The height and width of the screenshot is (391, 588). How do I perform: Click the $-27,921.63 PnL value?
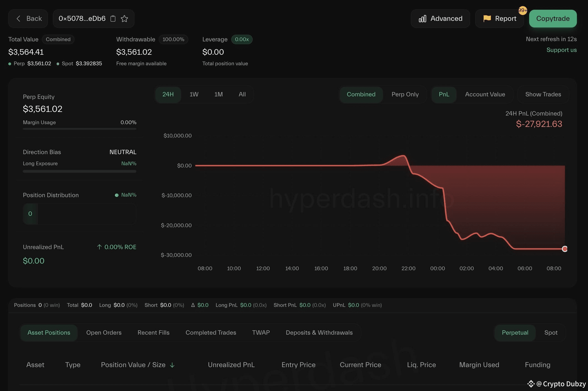539,124
